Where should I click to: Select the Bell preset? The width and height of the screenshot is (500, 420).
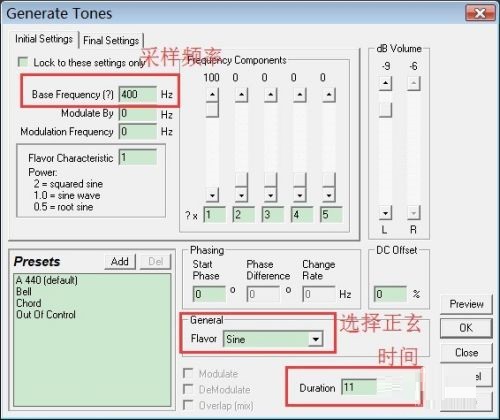click(x=24, y=292)
